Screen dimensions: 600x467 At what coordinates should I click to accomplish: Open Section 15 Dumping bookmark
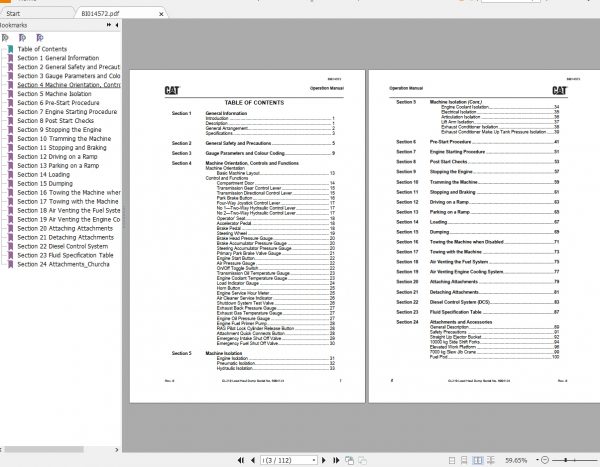pyautogui.click(x=45, y=183)
